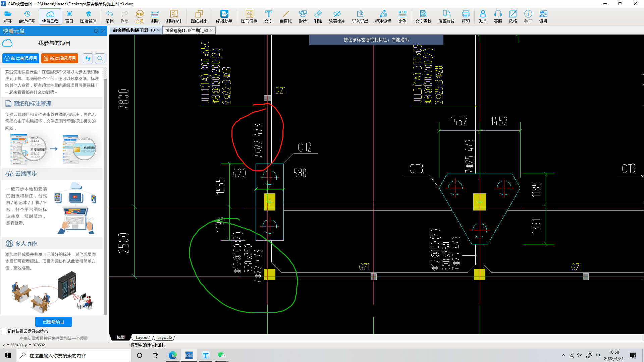Click 新建普通项目 button
Viewport: 644px width, 362px height.
(x=21, y=58)
